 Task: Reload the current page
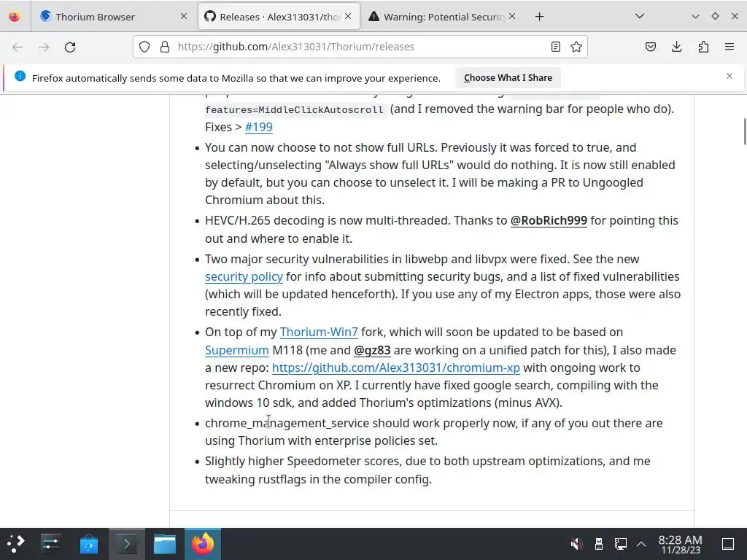(x=70, y=47)
